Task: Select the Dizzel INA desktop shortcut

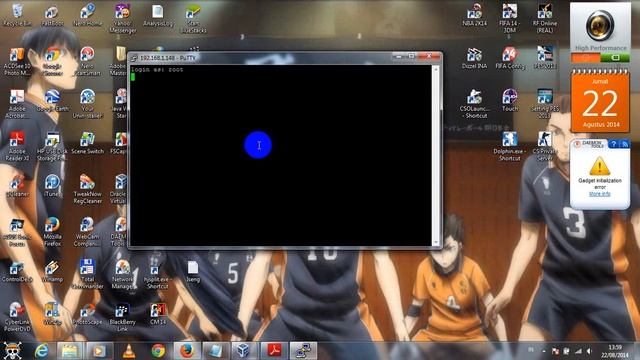Action: (474, 58)
